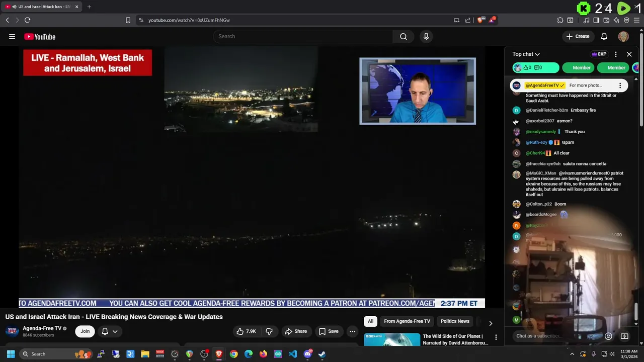644x362 pixels.
Task: Open the notification bell dropdown beside Join
Action: pyautogui.click(x=110, y=331)
